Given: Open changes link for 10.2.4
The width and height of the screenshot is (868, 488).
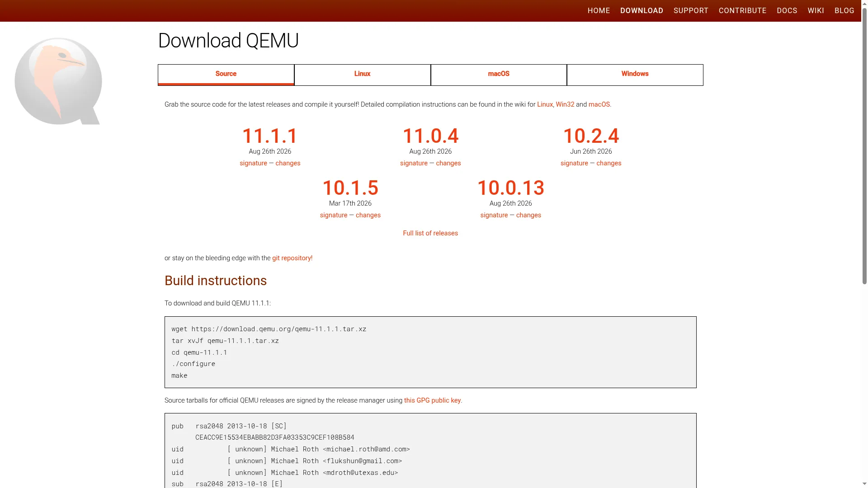Looking at the screenshot, I should [609, 163].
